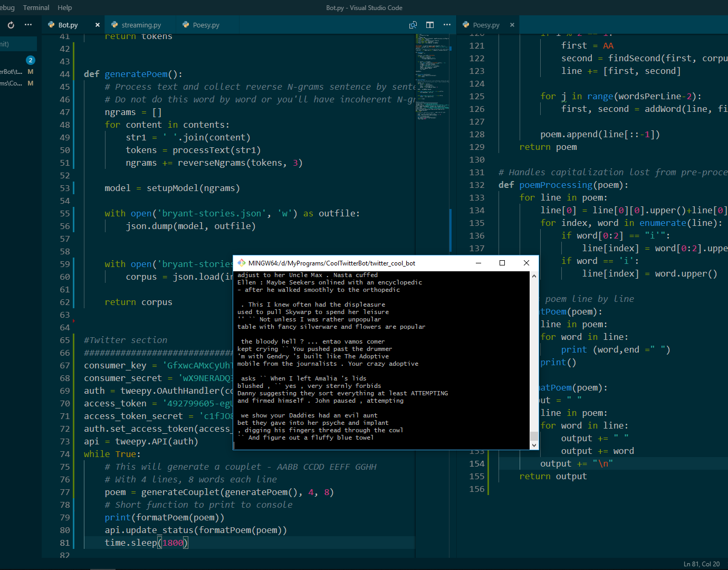
Task: Close the MINGW64 terminal window
Action: tap(526, 263)
